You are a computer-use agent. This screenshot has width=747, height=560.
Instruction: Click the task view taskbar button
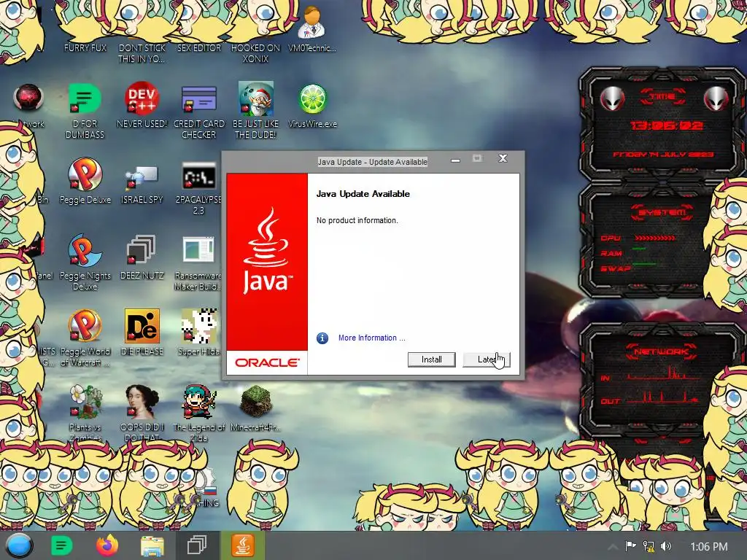[197, 545]
